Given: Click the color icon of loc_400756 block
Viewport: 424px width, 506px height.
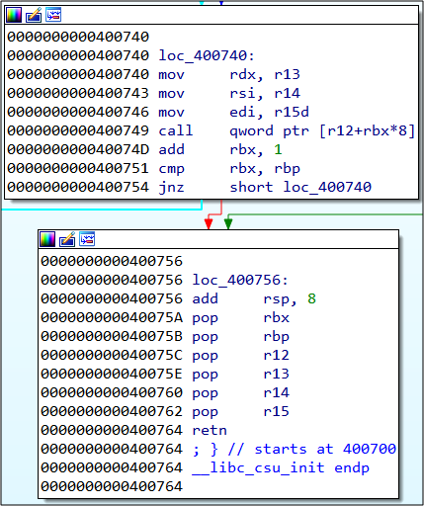Looking at the screenshot, I should coord(47,239).
